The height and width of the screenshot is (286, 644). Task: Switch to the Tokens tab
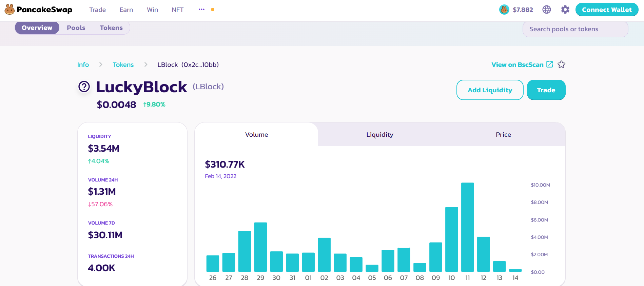tap(111, 28)
